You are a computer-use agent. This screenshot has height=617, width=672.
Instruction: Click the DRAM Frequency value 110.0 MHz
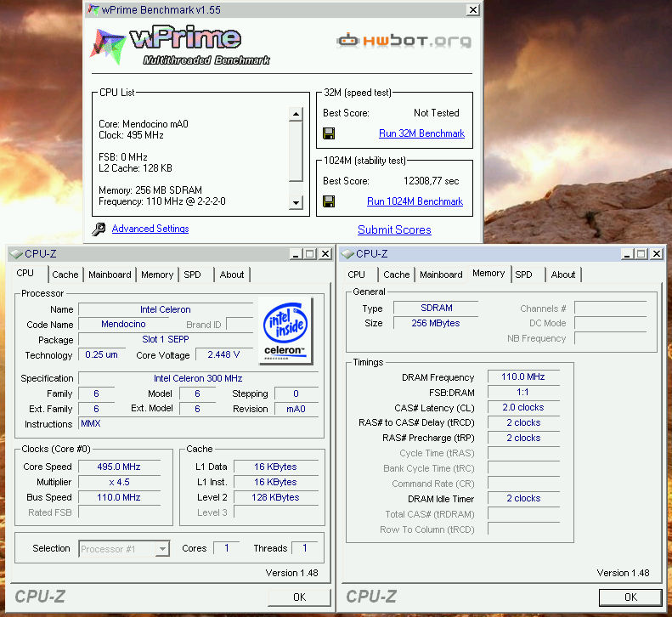[523, 376]
